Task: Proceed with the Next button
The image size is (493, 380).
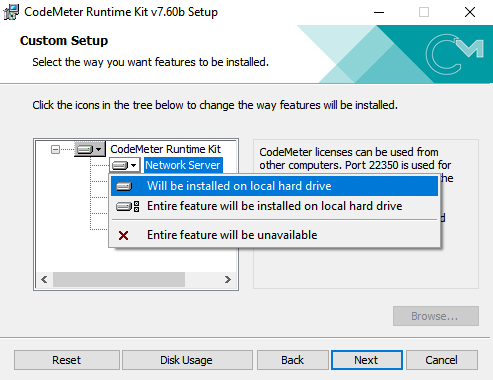Action: click(x=367, y=360)
